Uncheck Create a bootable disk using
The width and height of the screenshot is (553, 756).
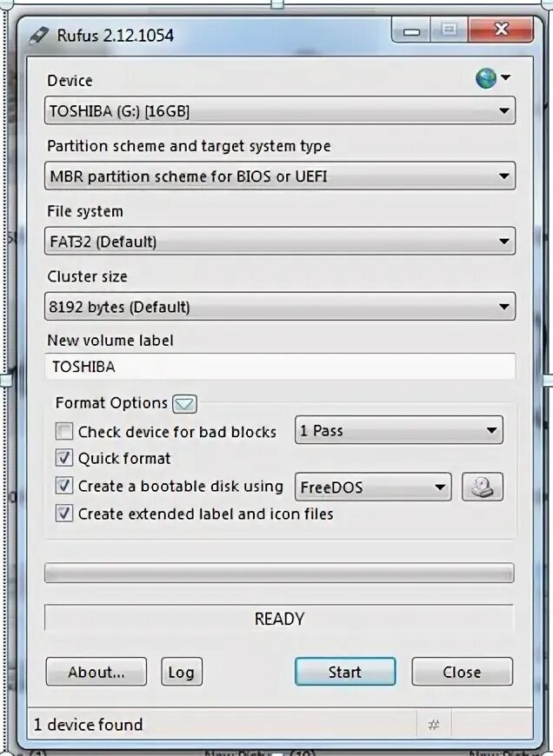click(64, 486)
